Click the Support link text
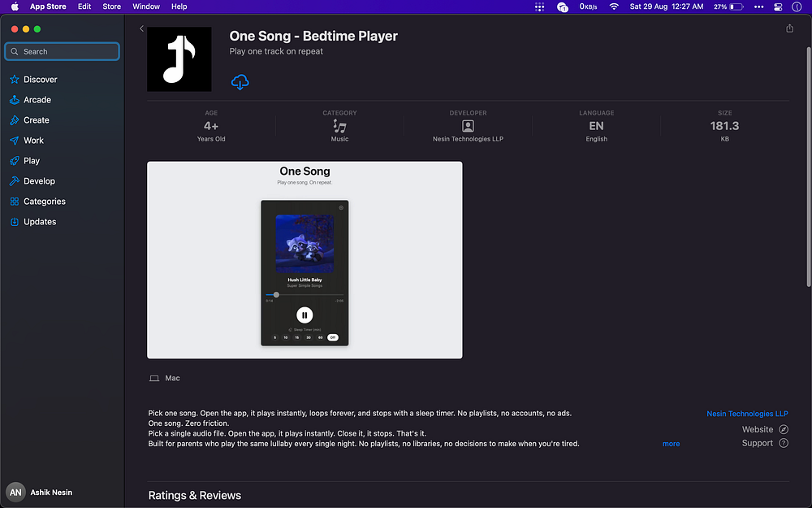Screen dimensions: 812x508 coord(757,443)
